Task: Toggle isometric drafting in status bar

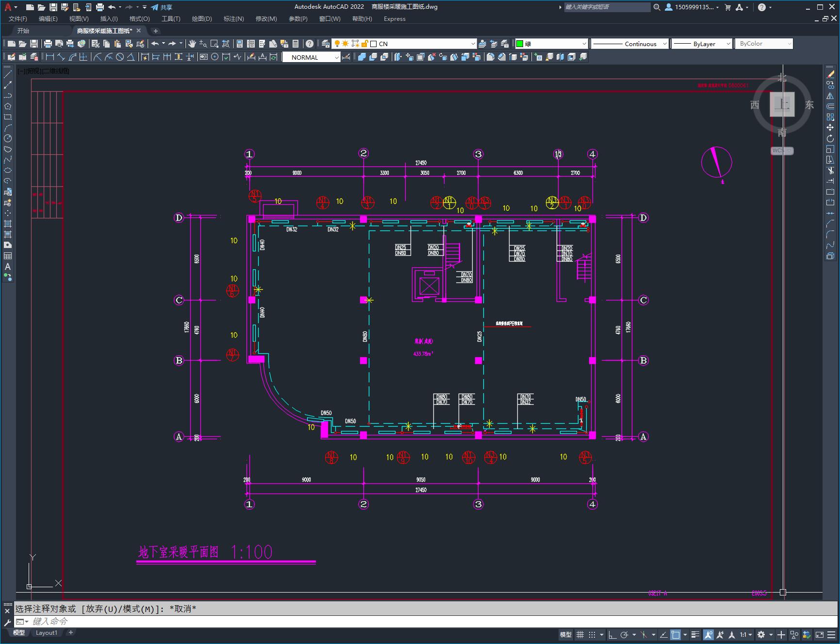Action: [x=644, y=634]
